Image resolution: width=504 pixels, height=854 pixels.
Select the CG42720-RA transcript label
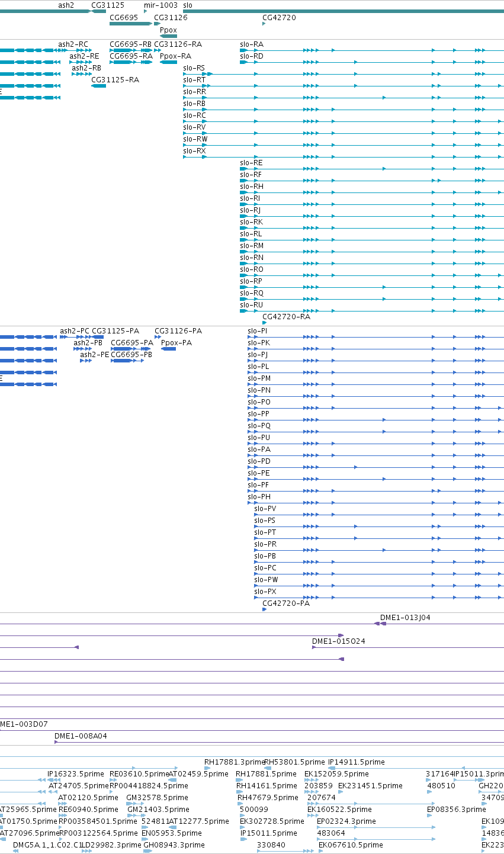coord(286,317)
